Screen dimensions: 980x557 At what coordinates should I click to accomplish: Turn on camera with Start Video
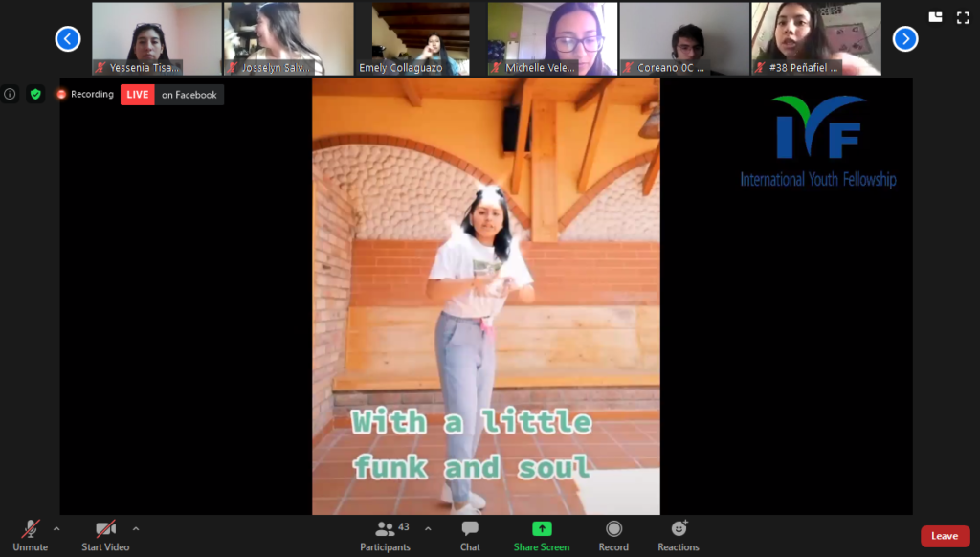pyautogui.click(x=105, y=536)
